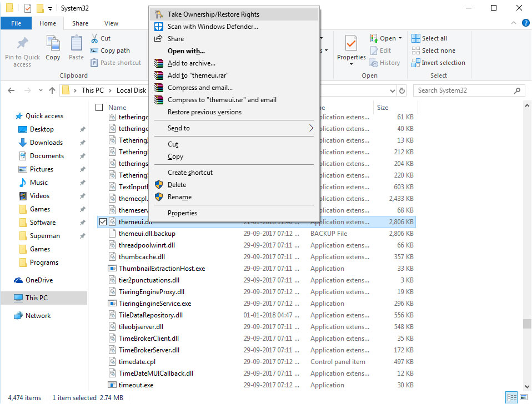Switch to the Share ribbon tab
This screenshot has height=404, width=532.
pos(80,23)
